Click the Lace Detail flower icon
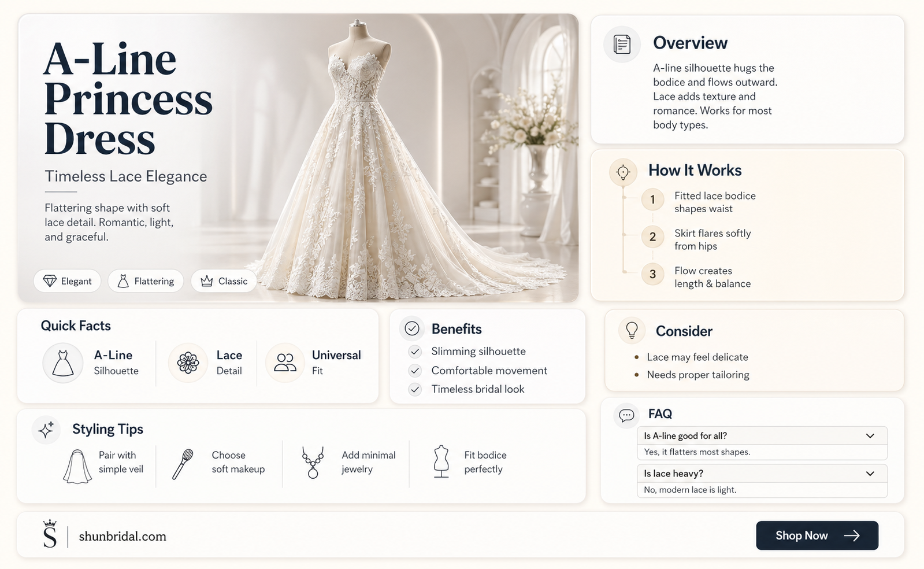 tap(188, 363)
